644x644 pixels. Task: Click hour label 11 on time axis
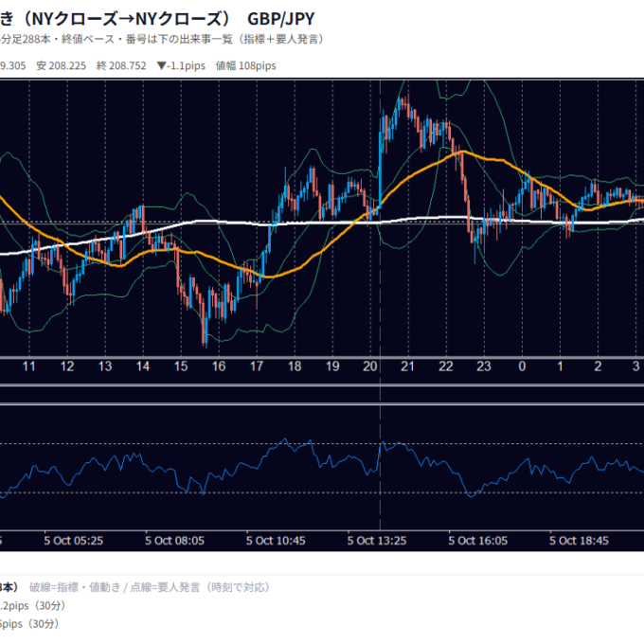28,366
